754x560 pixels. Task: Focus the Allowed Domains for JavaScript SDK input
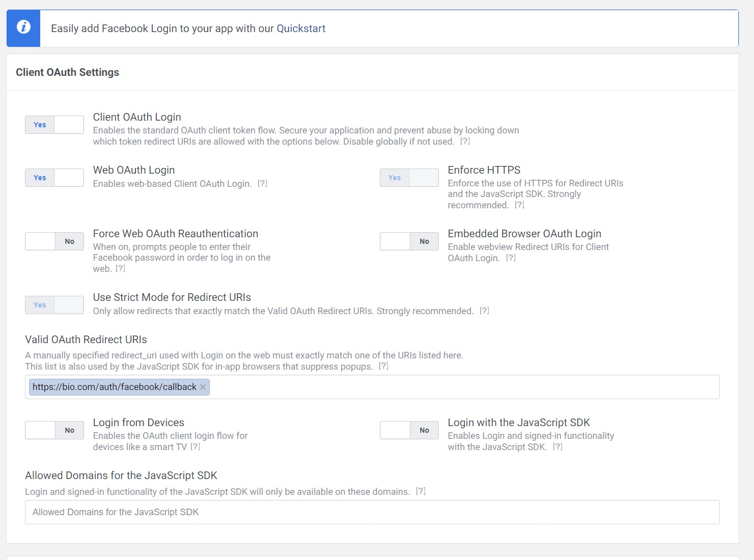pyautogui.click(x=372, y=512)
